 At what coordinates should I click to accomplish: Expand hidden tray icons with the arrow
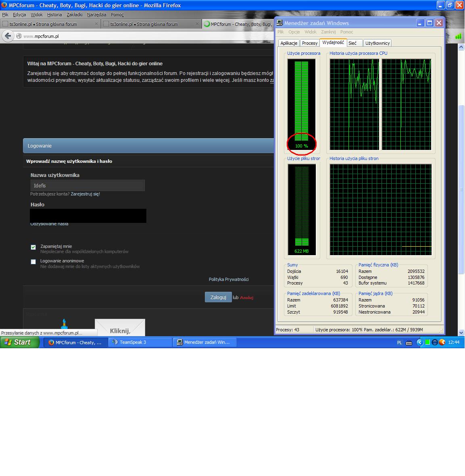(x=420, y=342)
